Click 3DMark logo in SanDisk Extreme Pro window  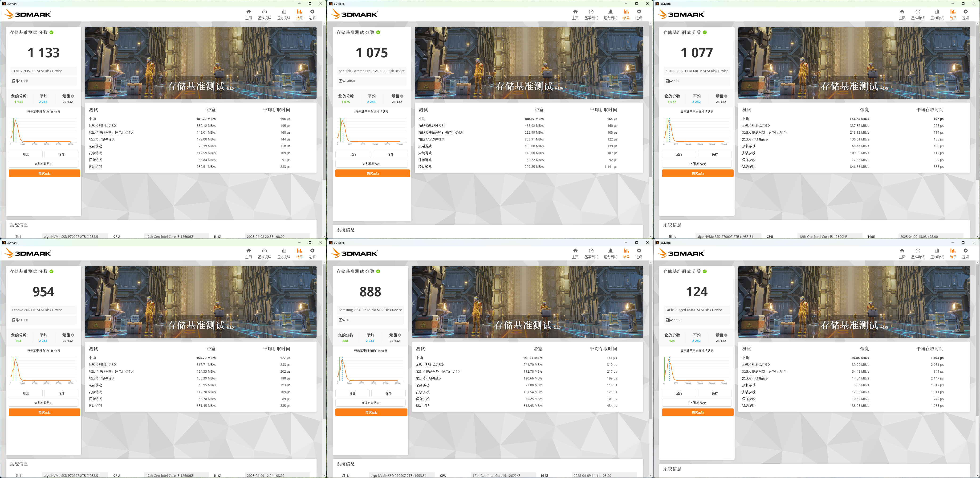click(x=354, y=14)
